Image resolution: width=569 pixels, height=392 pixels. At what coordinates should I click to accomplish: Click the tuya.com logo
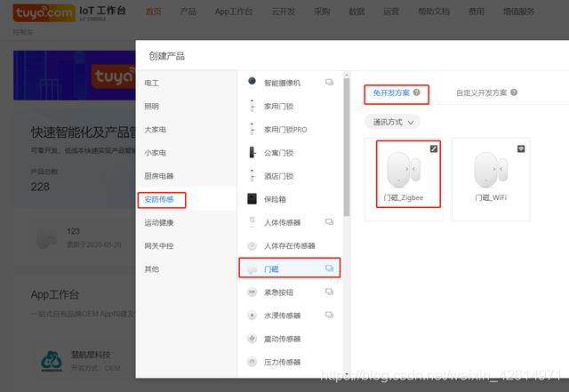pos(44,12)
